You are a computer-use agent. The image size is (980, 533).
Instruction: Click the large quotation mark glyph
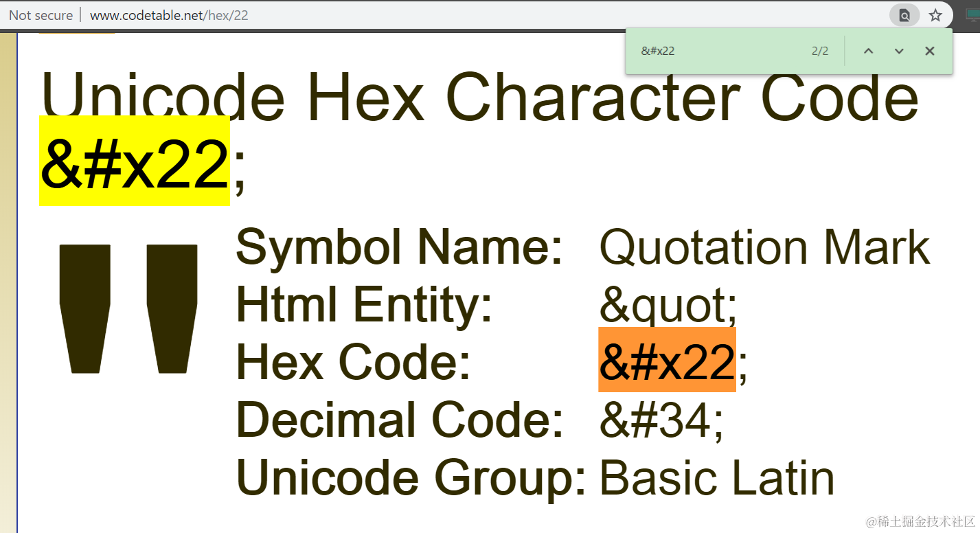[x=128, y=308]
